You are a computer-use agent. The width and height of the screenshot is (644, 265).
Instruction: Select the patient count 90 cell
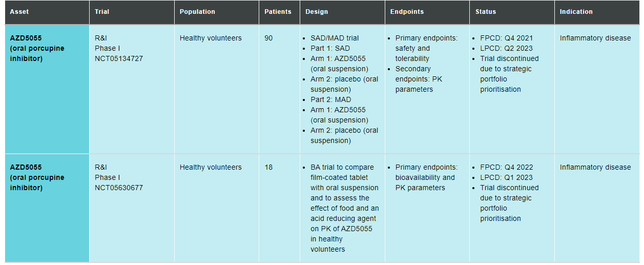[268, 38]
